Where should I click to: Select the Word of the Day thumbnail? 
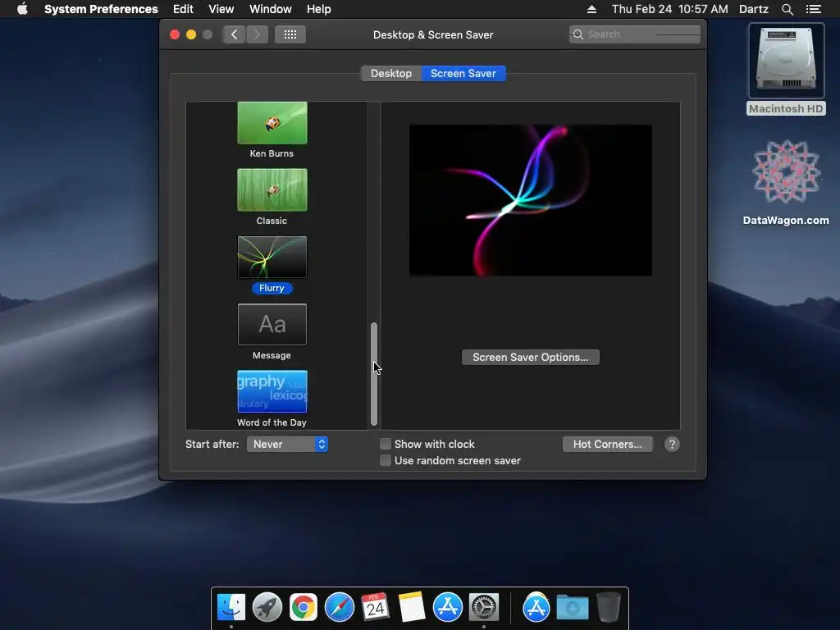272,391
